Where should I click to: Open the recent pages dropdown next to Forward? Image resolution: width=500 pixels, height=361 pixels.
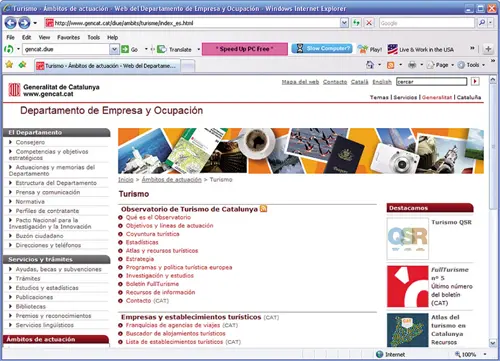coord(35,23)
